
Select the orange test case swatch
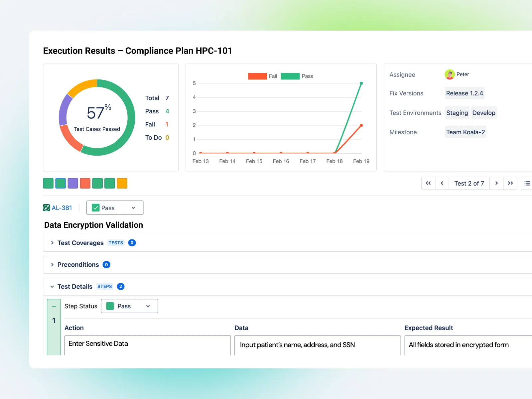pos(122,183)
